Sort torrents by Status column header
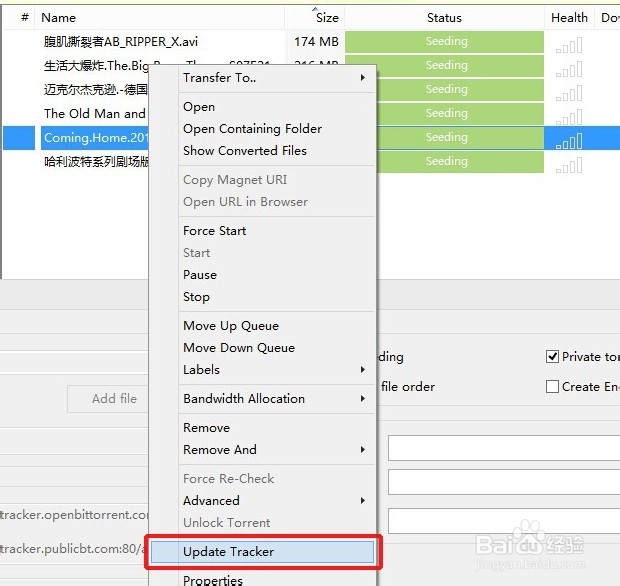 (444, 17)
